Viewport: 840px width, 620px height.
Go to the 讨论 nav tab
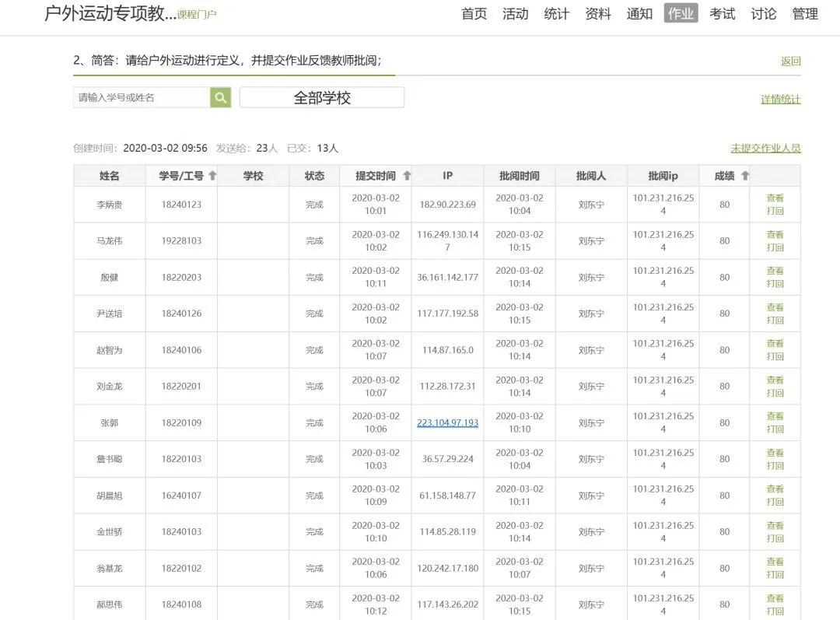coord(763,14)
